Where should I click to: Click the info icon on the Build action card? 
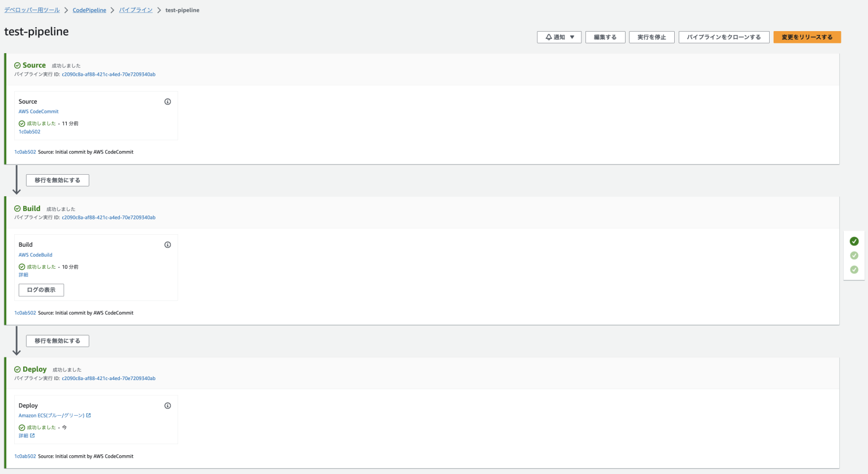pyautogui.click(x=167, y=244)
